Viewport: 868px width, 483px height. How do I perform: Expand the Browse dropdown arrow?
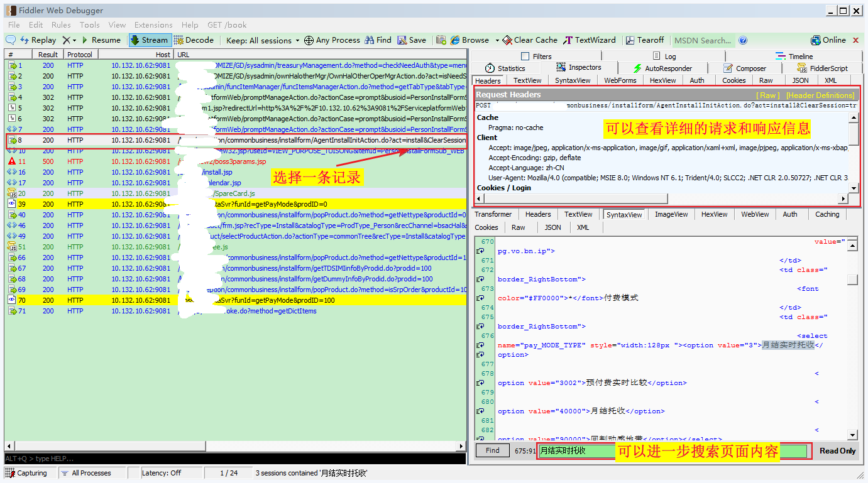tap(497, 40)
